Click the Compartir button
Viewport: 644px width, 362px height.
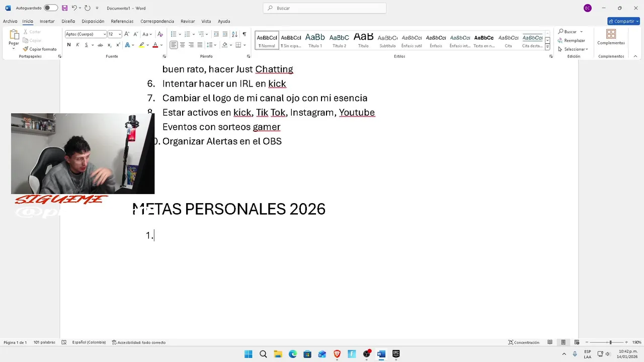(x=623, y=21)
